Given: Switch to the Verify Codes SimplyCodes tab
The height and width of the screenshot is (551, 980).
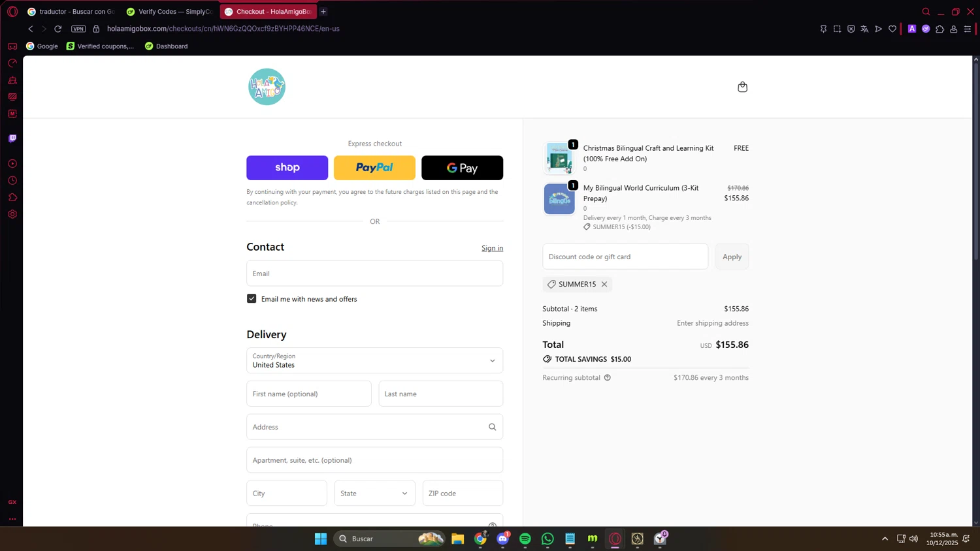Looking at the screenshot, I should [x=169, y=12].
